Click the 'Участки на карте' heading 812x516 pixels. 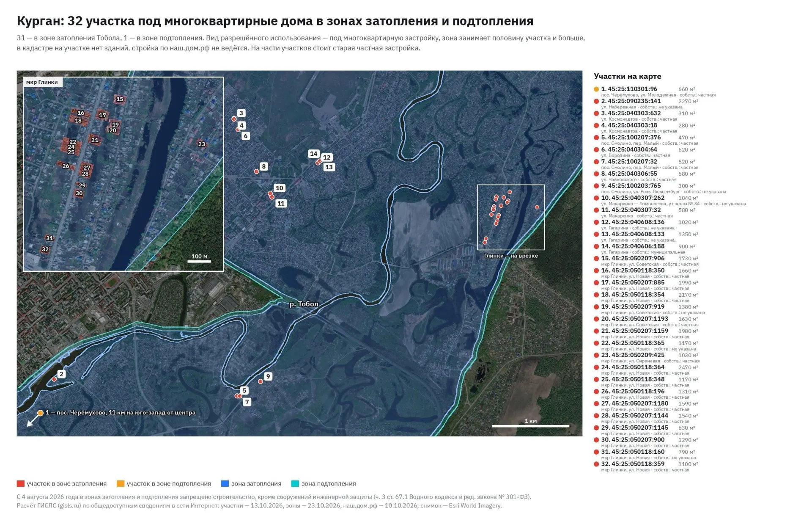627,76
